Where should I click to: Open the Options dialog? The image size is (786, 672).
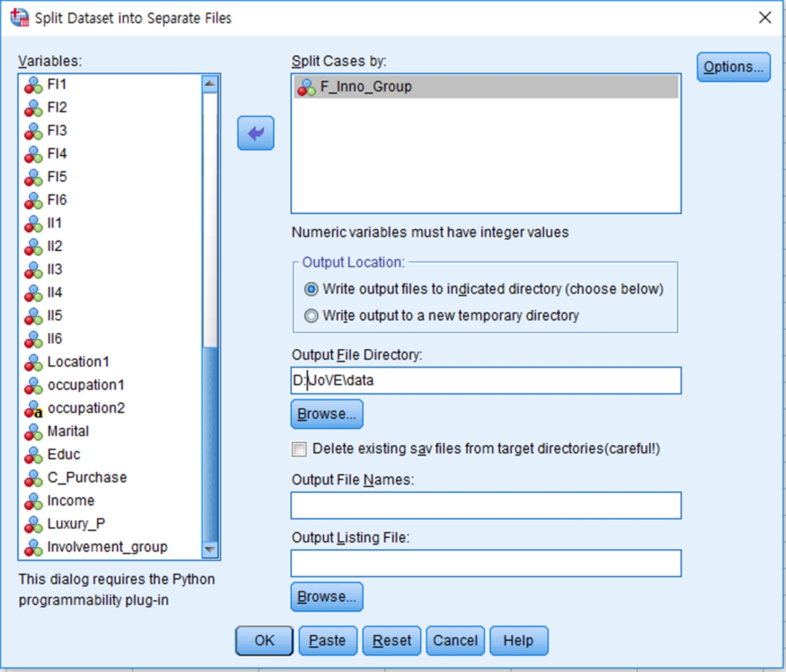733,67
